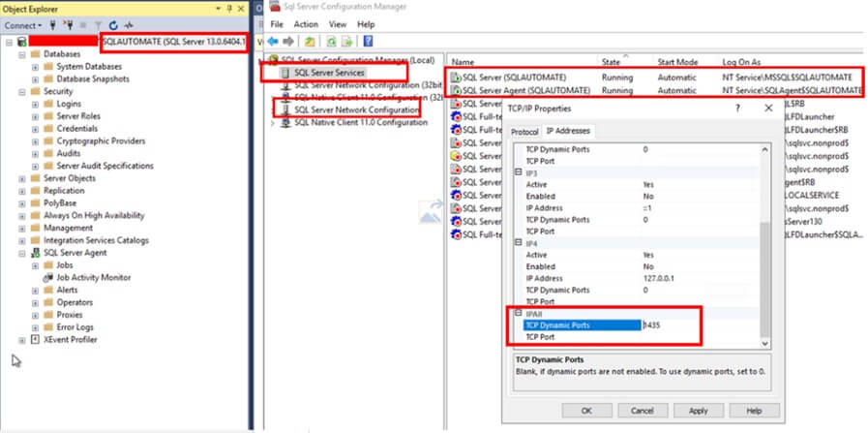This screenshot has width=868, height=433.
Task: Click the blue Back arrow in Configuration Manager
Action: pyautogui.click(x=273, y=42)
